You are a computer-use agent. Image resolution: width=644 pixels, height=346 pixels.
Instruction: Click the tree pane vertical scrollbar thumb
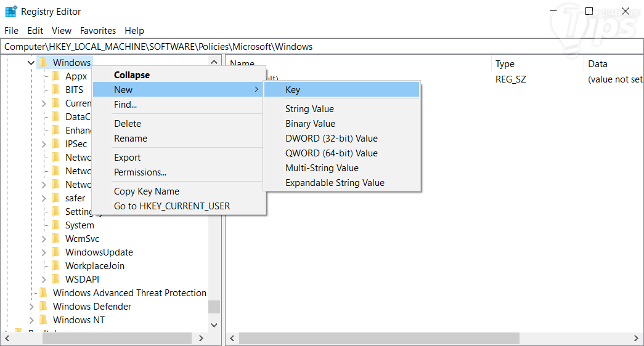click(x=214, y=307)
